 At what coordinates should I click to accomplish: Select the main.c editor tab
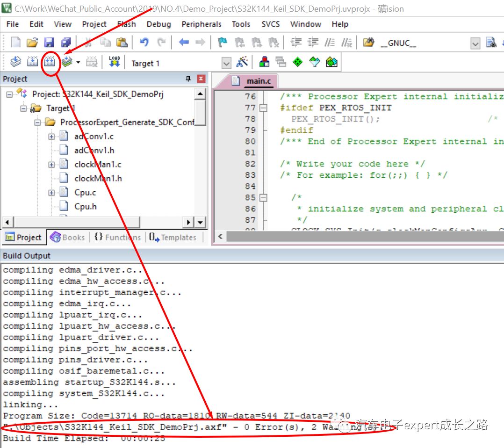pyautogui.click(x=260, y=80)
